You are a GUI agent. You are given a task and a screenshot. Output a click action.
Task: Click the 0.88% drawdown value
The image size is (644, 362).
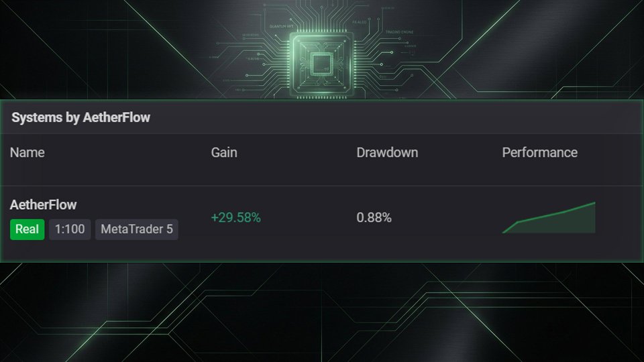[x=374, y=217]
